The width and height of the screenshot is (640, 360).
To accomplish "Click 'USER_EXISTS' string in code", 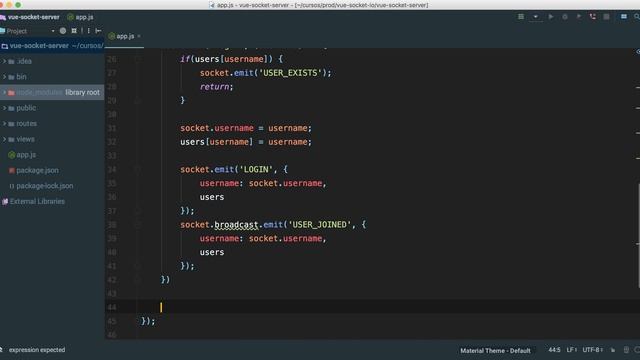I will point(290,73).
